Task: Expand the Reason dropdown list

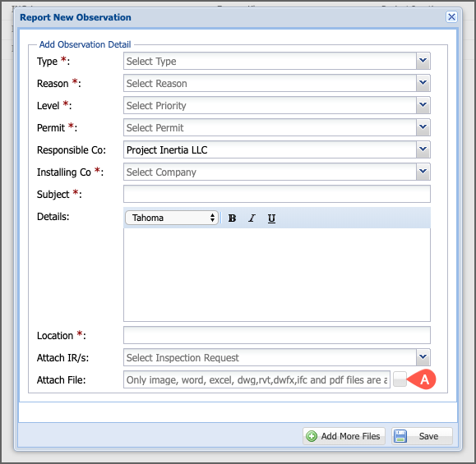Action: click(423, 83)
